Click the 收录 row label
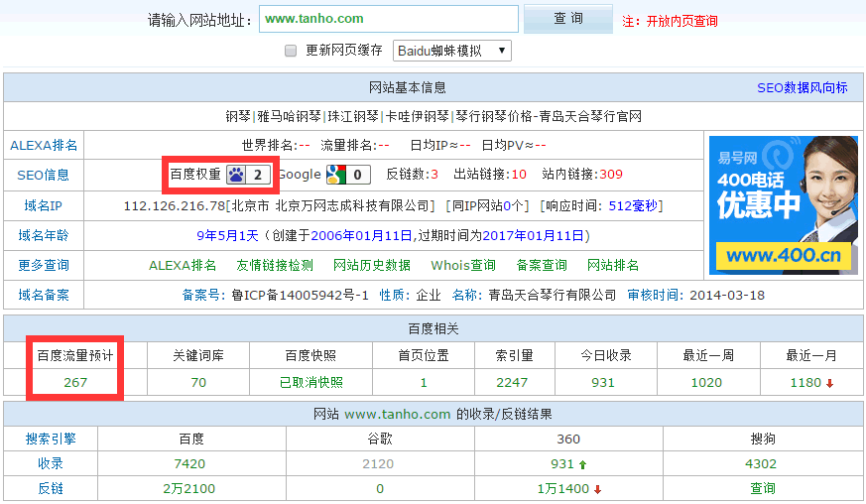This screenshot has width=866, height=504. click(51, 463)
